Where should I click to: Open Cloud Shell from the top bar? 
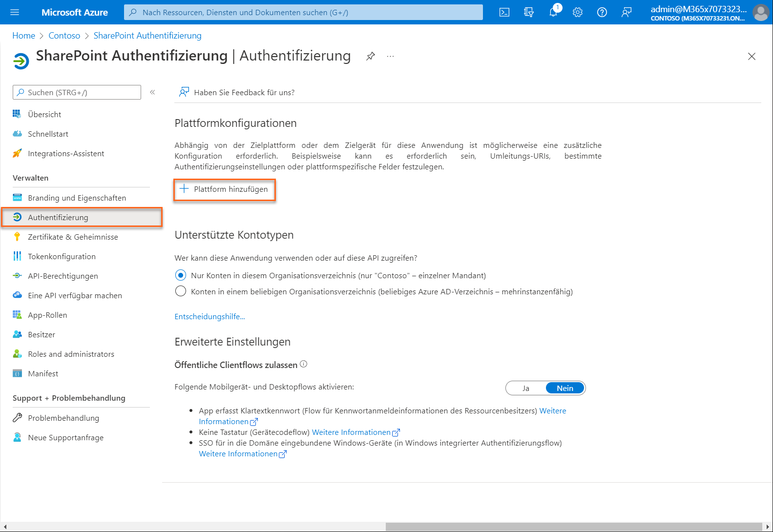(504, 12)
